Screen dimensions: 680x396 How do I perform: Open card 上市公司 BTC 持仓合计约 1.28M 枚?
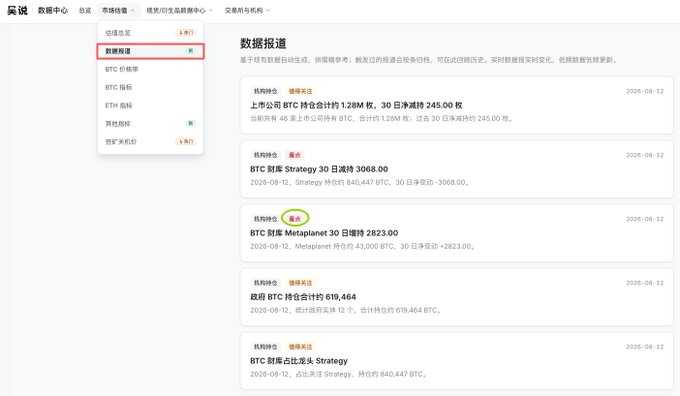457,105
